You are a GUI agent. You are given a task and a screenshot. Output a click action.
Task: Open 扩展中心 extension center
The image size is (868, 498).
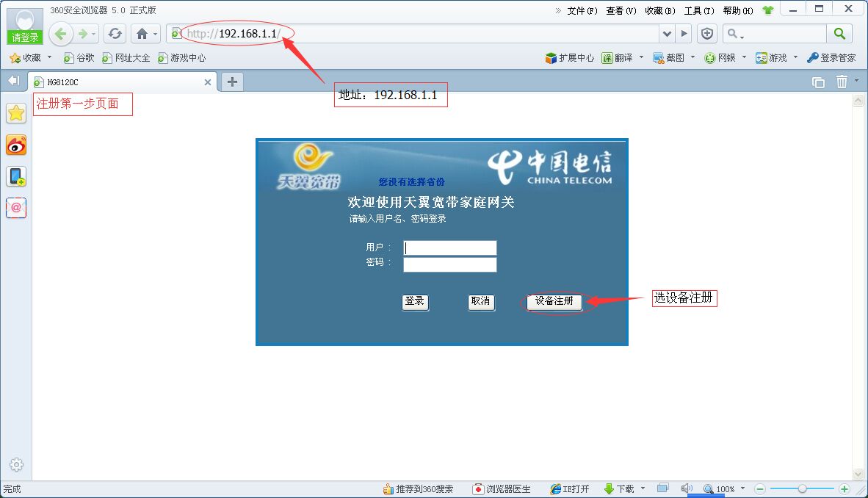point(570,57)
